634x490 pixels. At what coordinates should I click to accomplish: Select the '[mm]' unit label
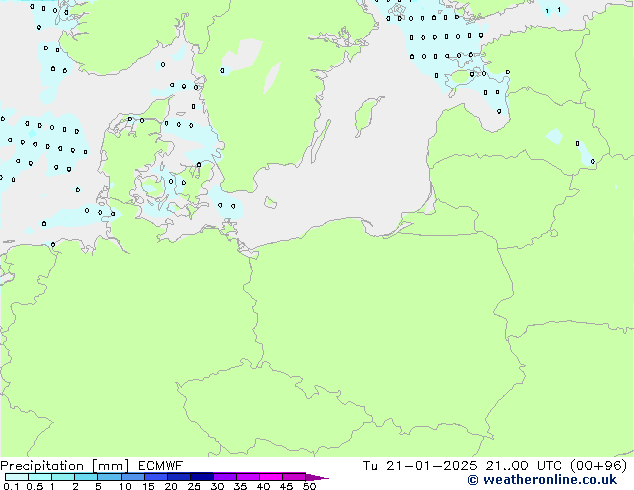pyautogui.click(x=110, y=466)
